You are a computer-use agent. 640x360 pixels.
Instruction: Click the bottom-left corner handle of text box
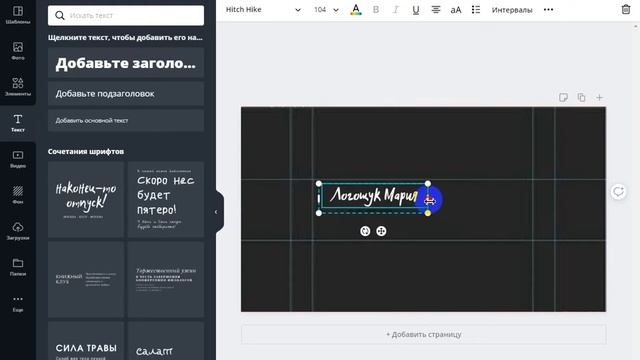(x=319, y=213)
